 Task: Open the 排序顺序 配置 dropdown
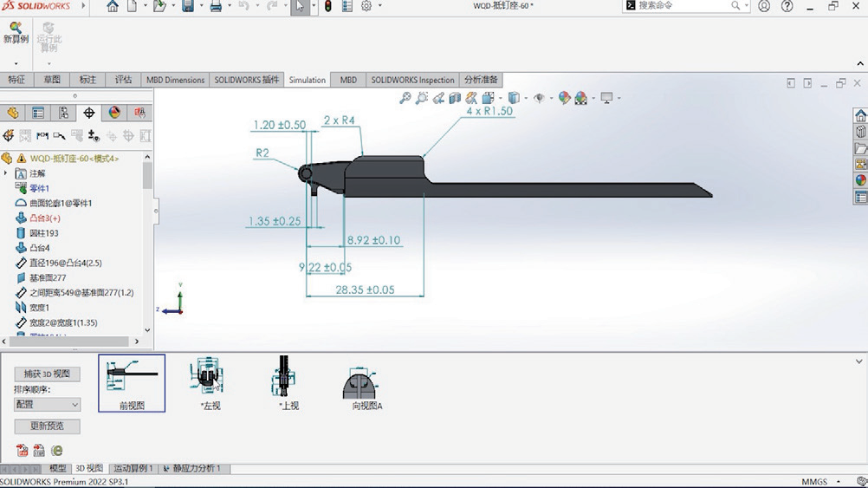click(x=47, y=405)
